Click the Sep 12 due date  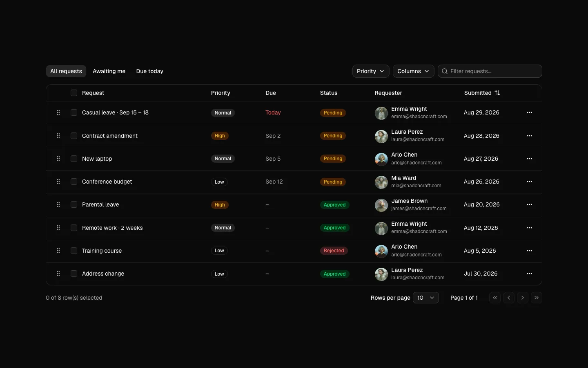coord(274,182)
